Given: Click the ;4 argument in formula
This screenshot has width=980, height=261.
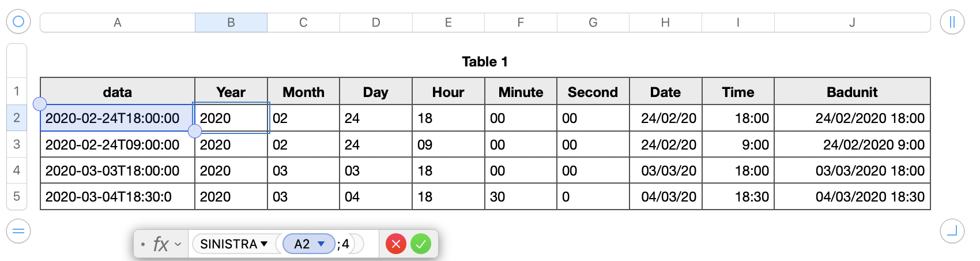Looking at the screenshot, I should (x=345, y=244).
